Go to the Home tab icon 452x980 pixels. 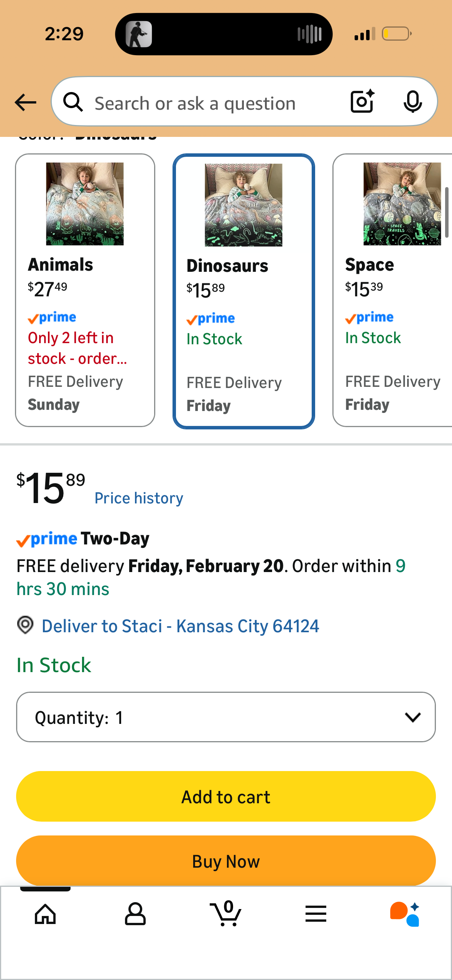point(45,914)
